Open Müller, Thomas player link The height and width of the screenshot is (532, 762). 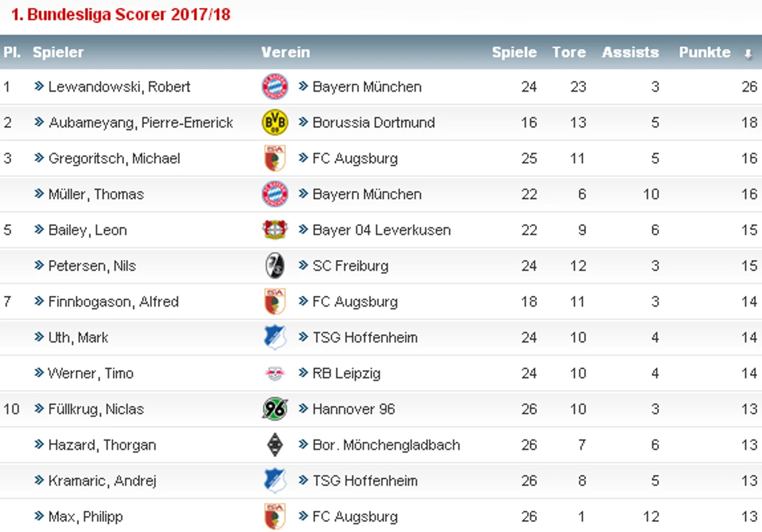pyautogui.click(x=96, y=195)
